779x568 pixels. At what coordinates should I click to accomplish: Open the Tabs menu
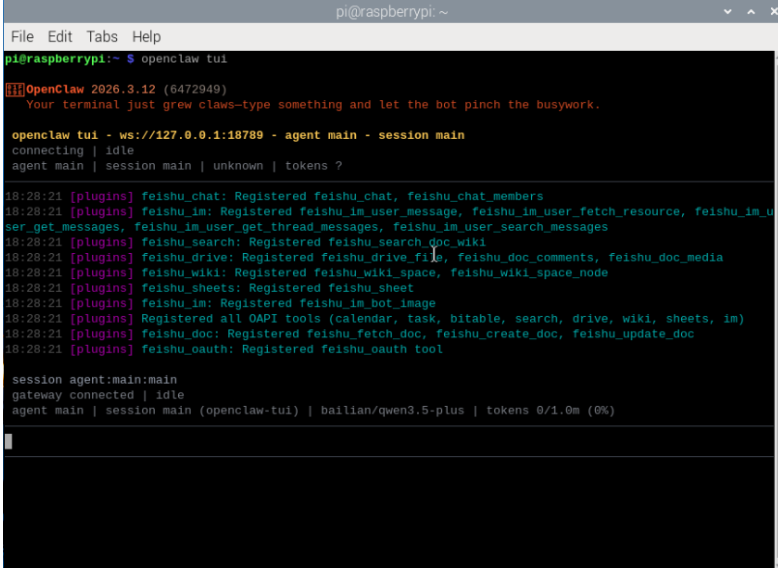102,37
